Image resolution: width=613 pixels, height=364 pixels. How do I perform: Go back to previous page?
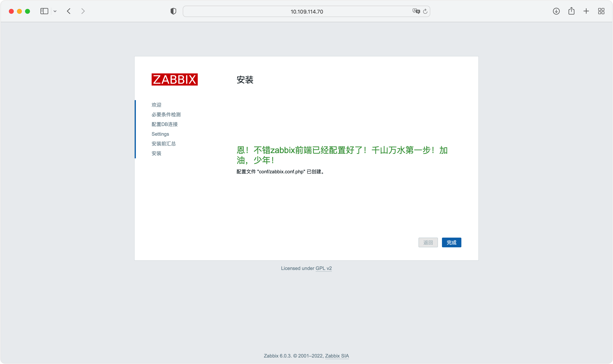pos(69,11)
